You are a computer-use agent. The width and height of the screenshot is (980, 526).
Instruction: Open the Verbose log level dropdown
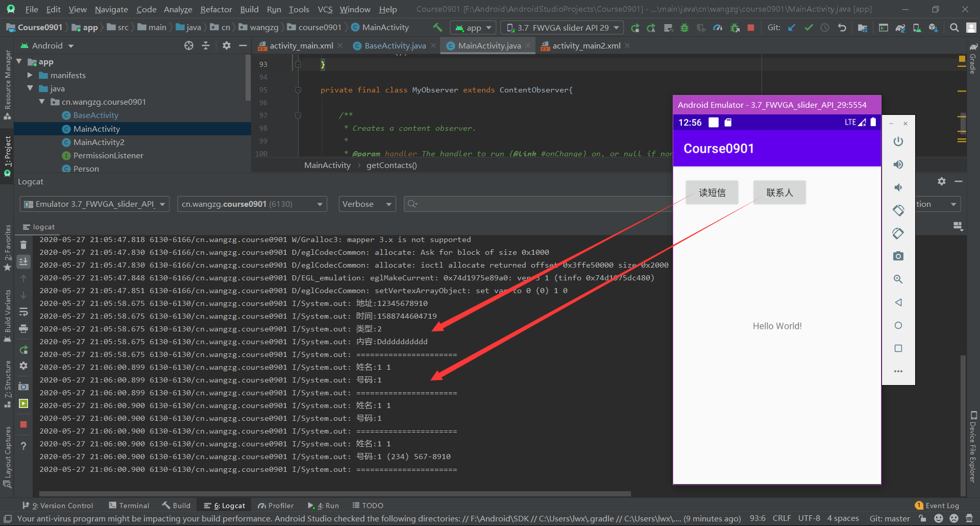(x=367, y=204)
